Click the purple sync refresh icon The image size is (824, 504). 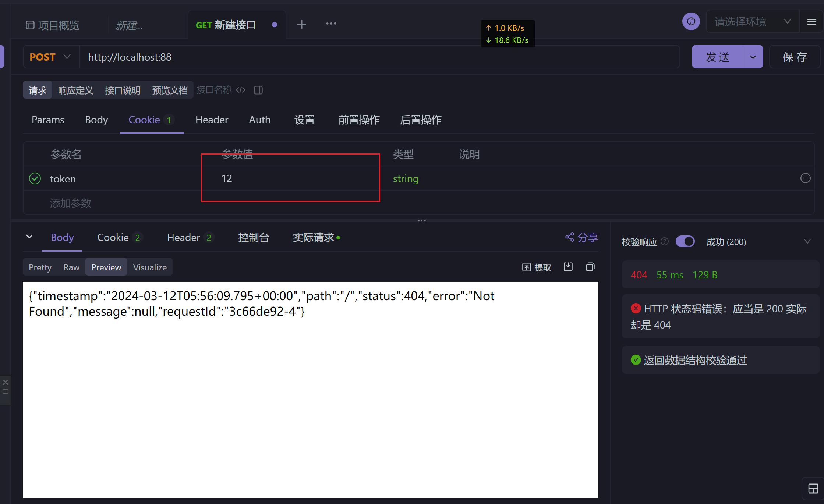pyautogui.click(x=691, y=22)
